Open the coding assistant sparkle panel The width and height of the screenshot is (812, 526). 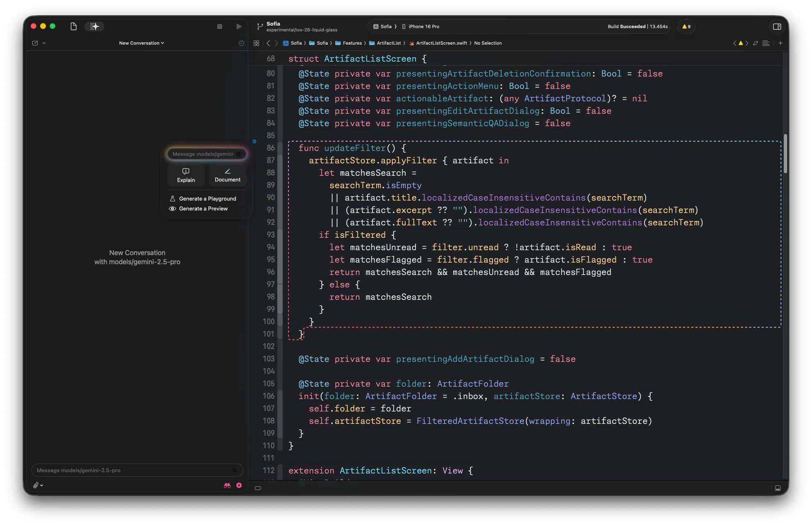point(94,26)
